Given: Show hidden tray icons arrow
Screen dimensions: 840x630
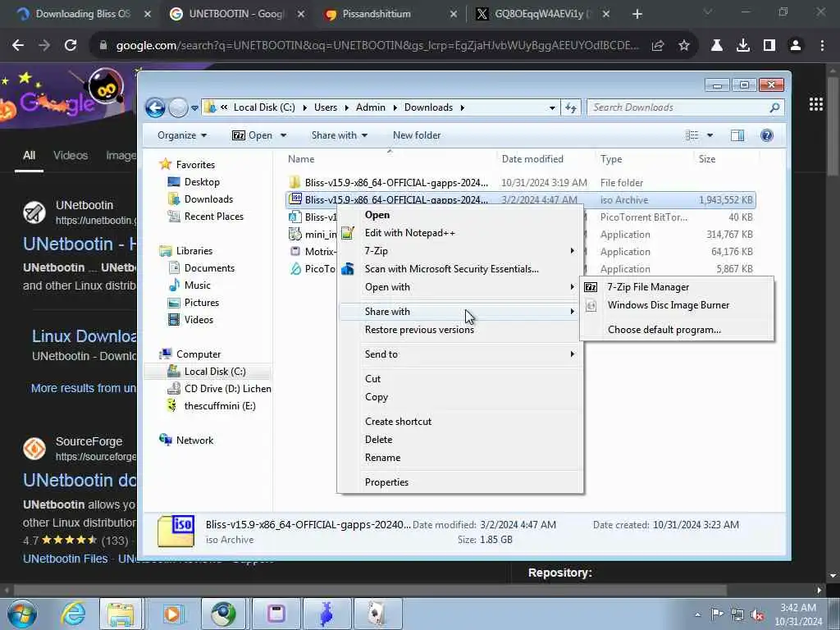Looking at the screenshot, I should 697,615.
